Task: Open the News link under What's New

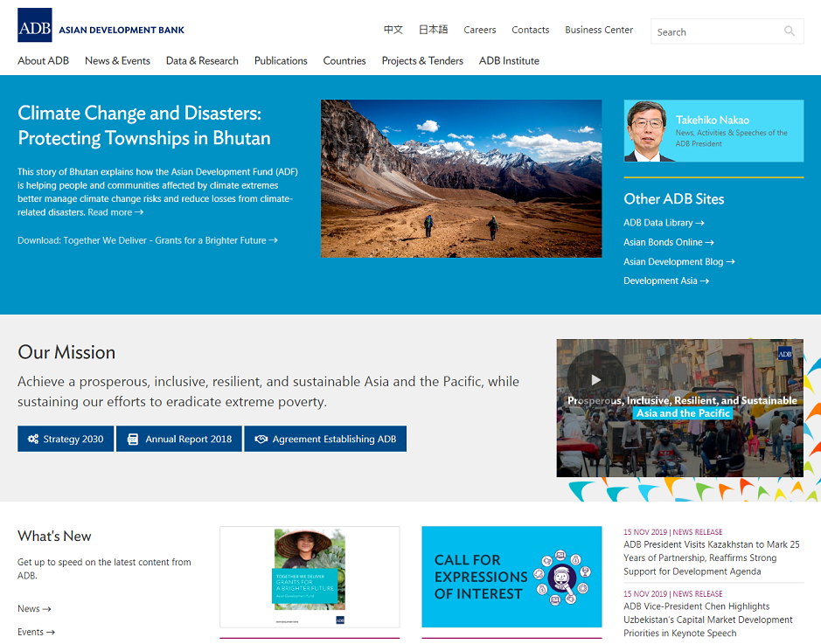Action: point(34,609)
